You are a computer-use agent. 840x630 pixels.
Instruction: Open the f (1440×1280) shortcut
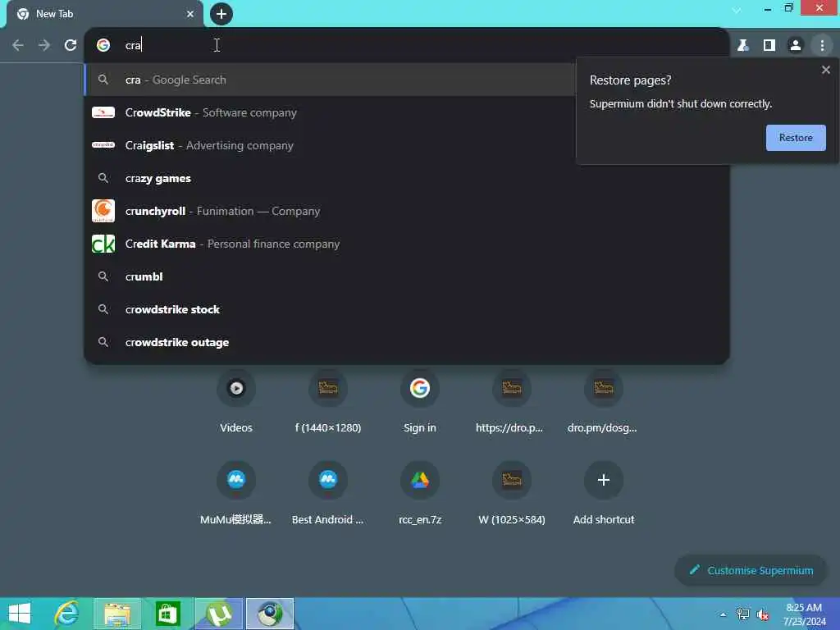(328, 400)
